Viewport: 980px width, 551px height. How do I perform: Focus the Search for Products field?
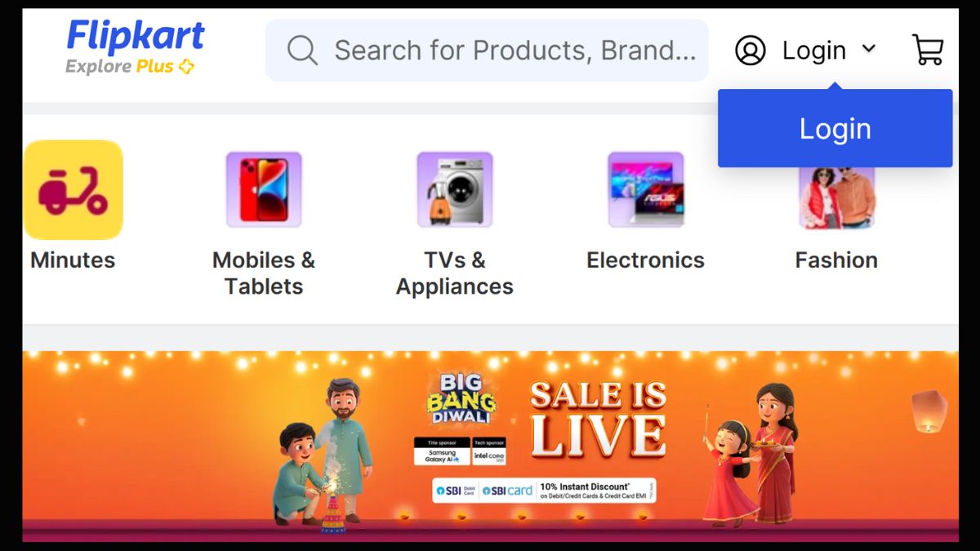coord(487,51)
